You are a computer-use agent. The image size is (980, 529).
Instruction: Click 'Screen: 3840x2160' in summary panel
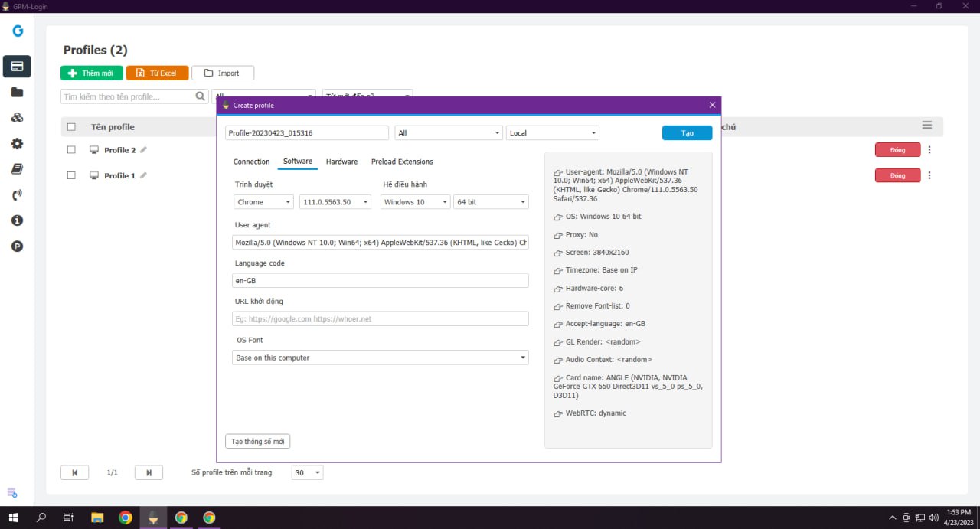tap(597, 252)
